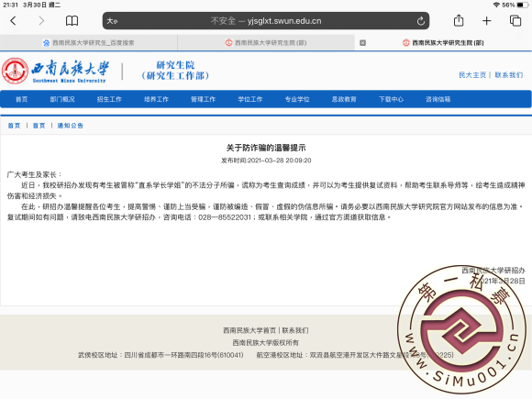This screenshot has width=532, height=399.
Task: Tap the status bar time 21:31
Action: tap(10, 5)
